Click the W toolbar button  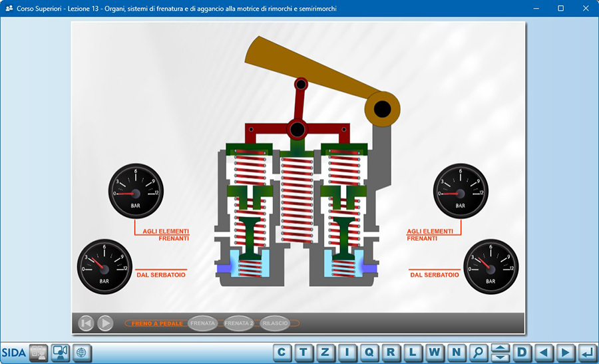click(x=434, y=352)
